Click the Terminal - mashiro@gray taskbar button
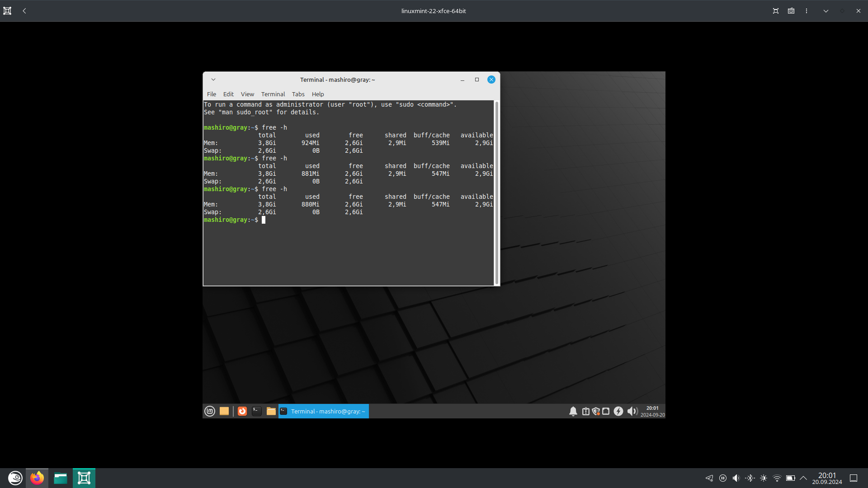This screenshot has width=868, height=488. (324, 411)
